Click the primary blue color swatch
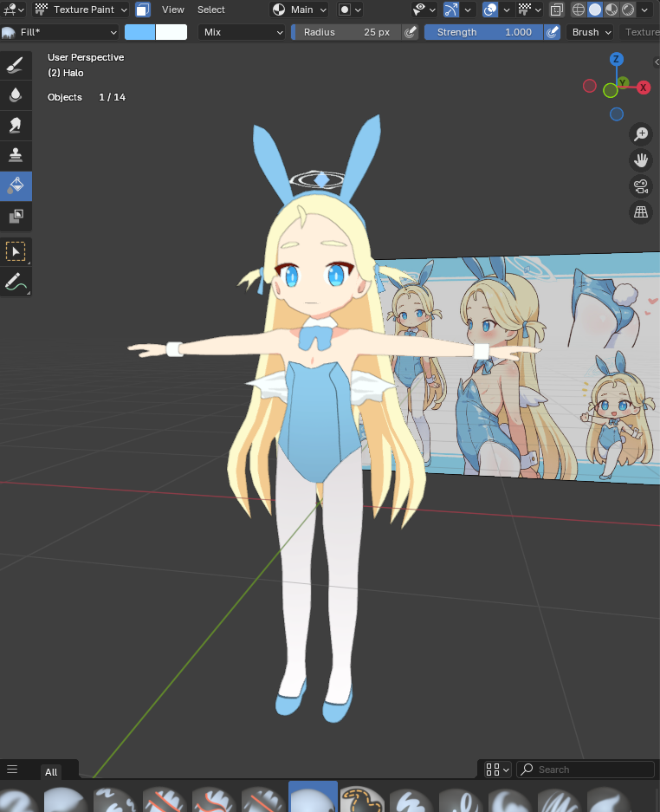This screenshot has width=660, height=812. click(139, 32)
